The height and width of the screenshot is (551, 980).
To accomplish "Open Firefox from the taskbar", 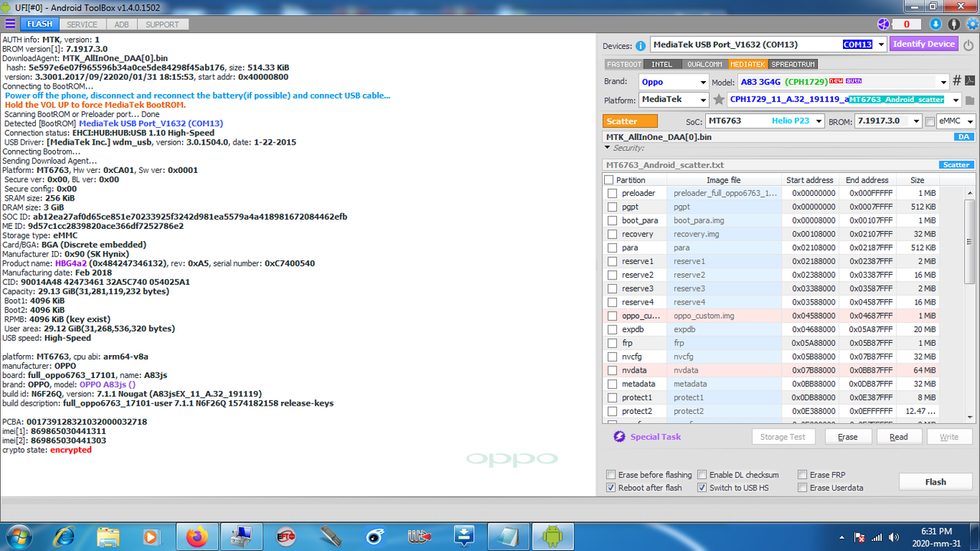I will coord(197,537).
